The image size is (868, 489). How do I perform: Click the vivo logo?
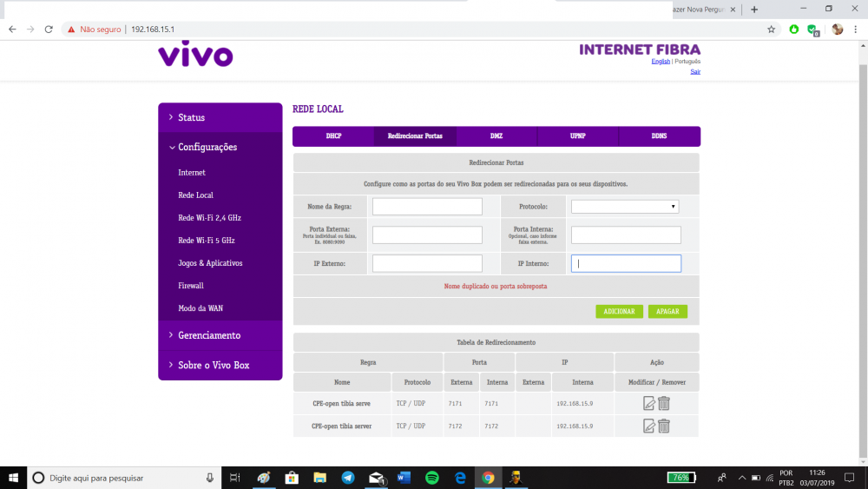[195, 54]
